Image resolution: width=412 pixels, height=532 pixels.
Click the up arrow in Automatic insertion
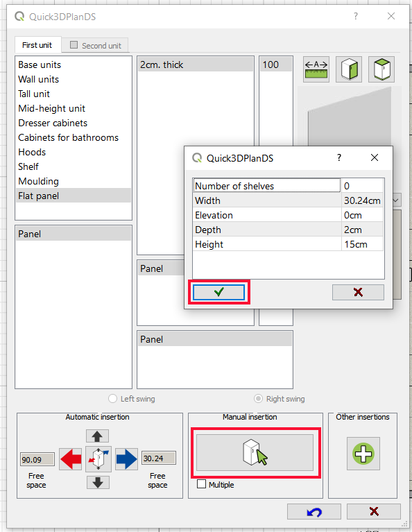pyautogui.click(x=97, y=436)
